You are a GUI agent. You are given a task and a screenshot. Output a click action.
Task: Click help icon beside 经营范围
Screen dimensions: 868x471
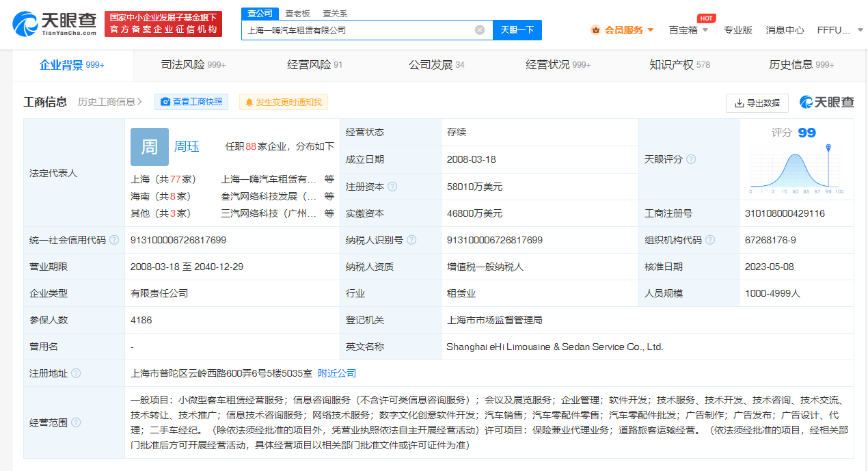pyautogui.click(x=76, y=423)
